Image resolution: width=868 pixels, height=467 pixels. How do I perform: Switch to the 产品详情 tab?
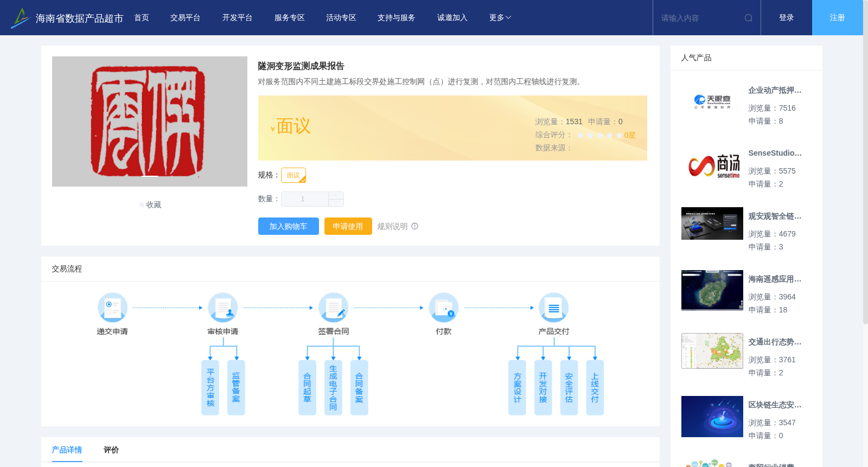(67, 450)
